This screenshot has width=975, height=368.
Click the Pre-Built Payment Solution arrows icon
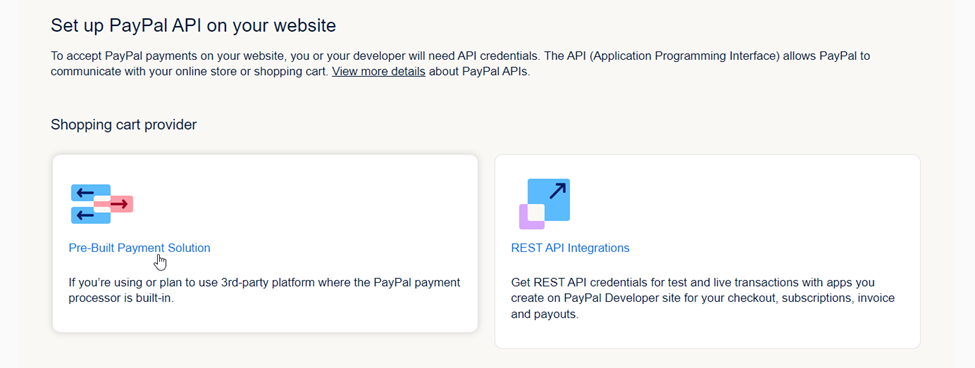click(x=103, y=204)
